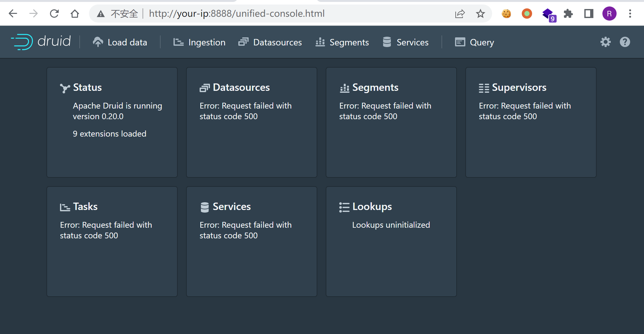Click the Tasks card with error
644x334 pixels.
pos(112,242)
